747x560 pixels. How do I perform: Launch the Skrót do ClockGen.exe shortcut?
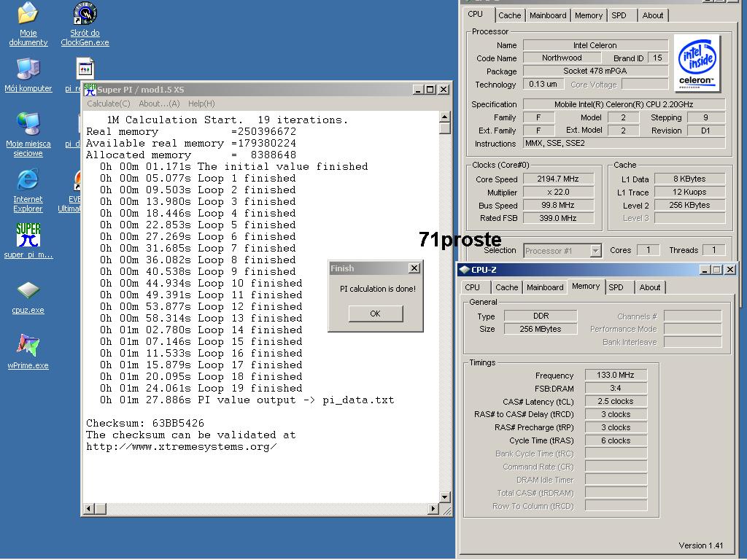tap(85, 15)
